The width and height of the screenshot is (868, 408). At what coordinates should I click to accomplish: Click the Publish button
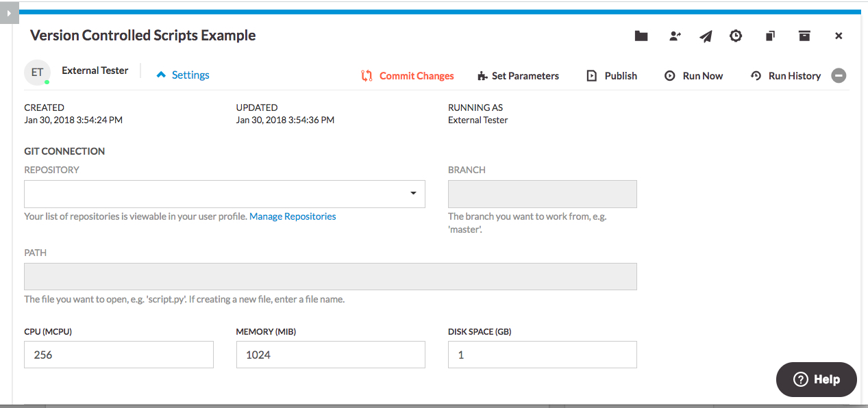612,76
